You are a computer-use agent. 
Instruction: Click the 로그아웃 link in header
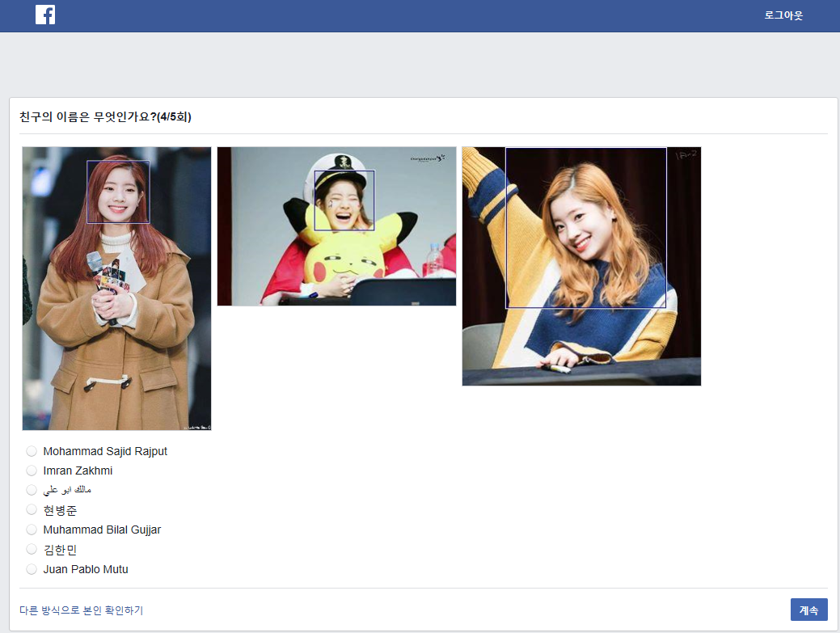[783, 15]
